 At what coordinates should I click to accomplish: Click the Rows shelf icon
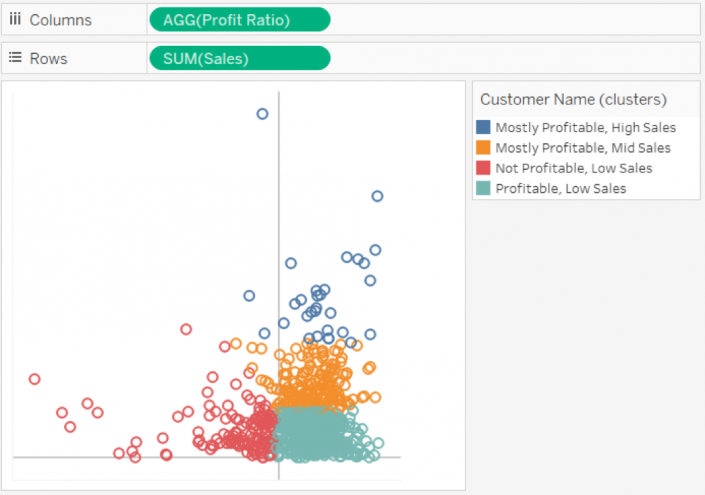(15, 58)
